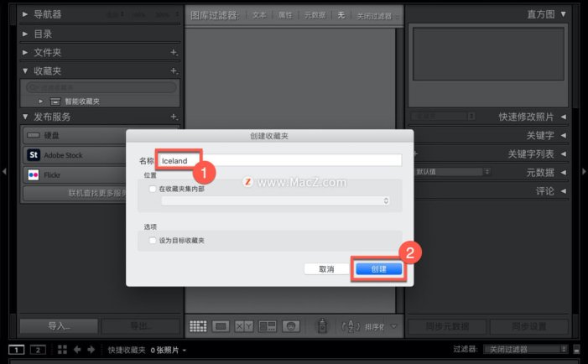Image resolution: width=588 pixels, height=364 pixels.
Task: Collapse the 收藏夹 panel
Action: point(25,70)
